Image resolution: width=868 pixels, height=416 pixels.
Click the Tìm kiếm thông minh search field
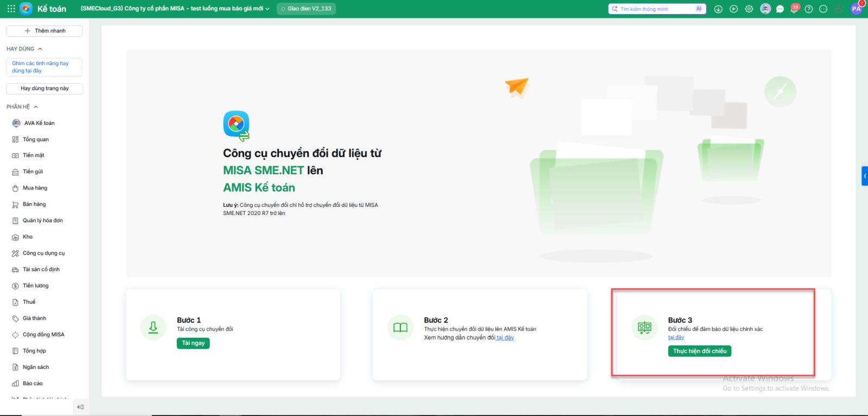[x=658, y=9]
